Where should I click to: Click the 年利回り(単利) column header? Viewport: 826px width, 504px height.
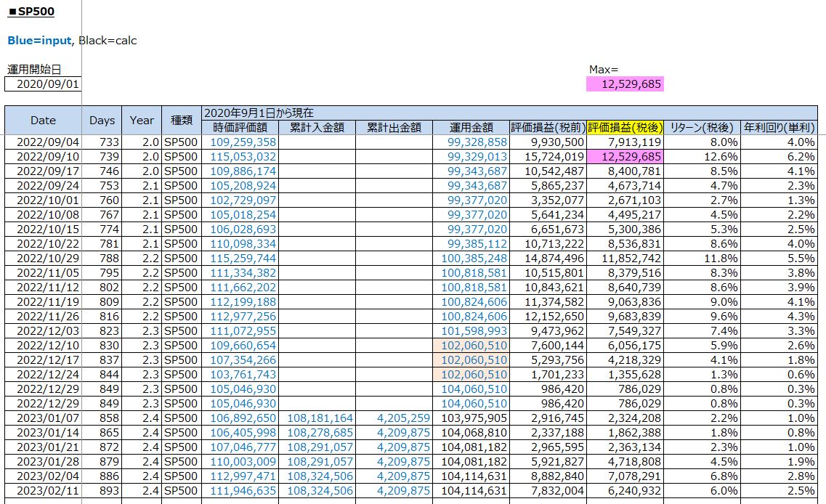tap(780, 127)
